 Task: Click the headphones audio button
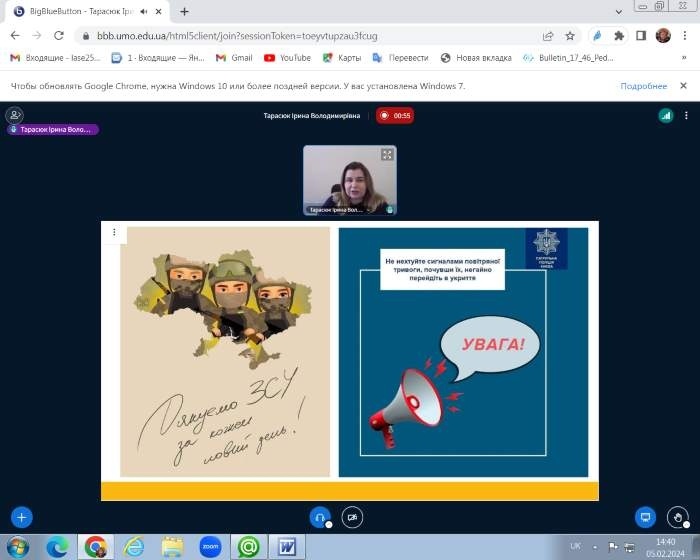pyautogui.click(x=321, y=517)
